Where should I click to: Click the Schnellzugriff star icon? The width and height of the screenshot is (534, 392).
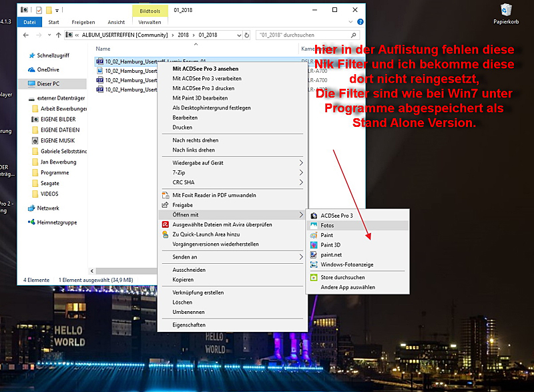(x=32, y=55)
